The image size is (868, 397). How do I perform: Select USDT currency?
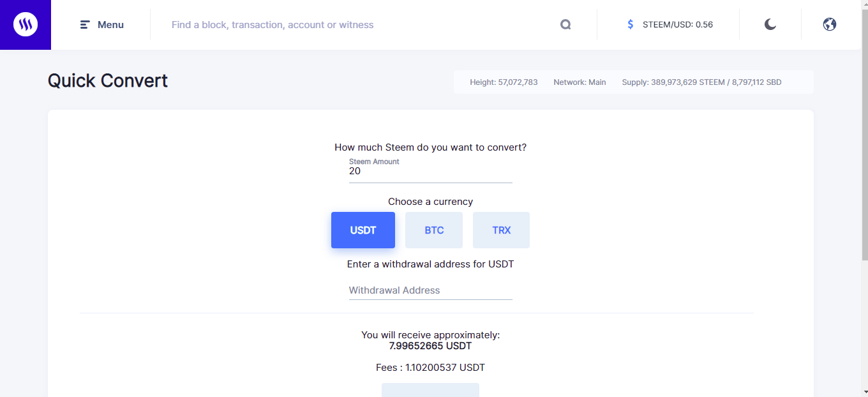click(363, 230)
